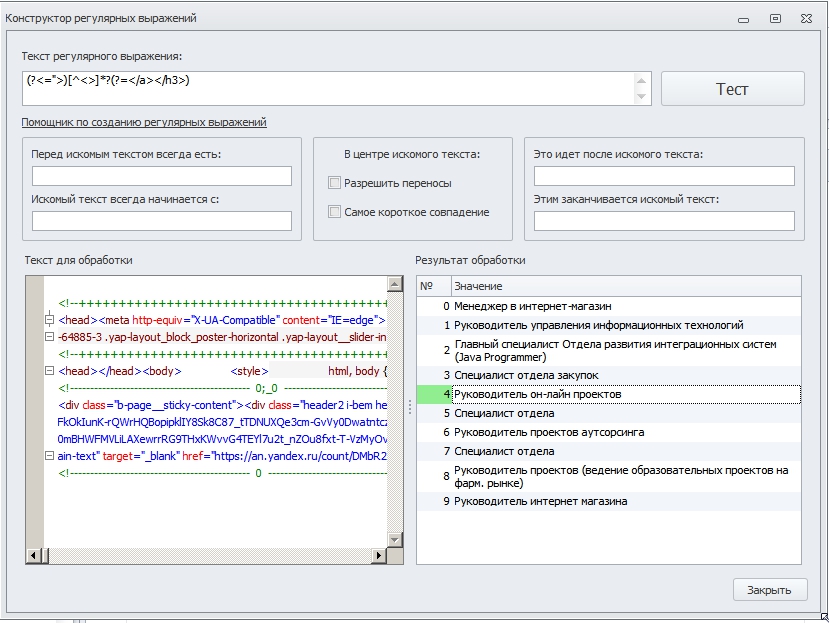Select 'Руководитель управления информационных технологий' result row
829x623 pixels.
pyautogui.click(x=609, y=325)
